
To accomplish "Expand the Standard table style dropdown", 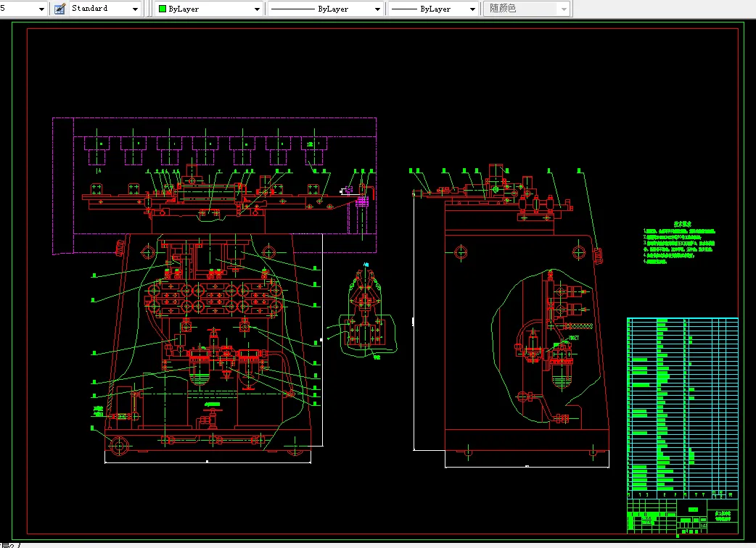I will [x=104, y=9].
